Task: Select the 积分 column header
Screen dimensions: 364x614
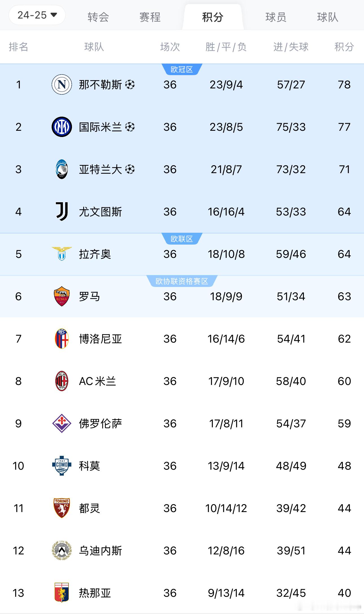Action: pos(344,47)
